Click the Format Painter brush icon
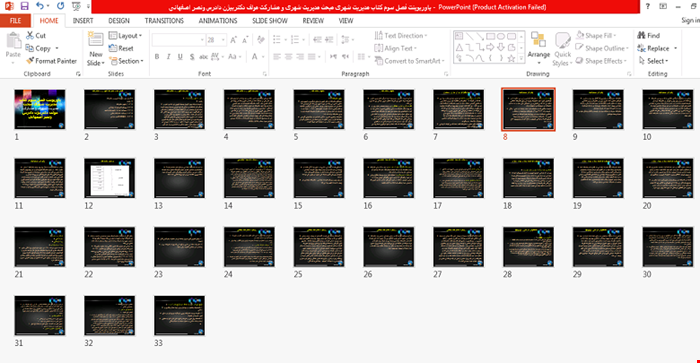Image resolution: width=700 pixels, height=363 pixels. pyautogui.click(x=30, y=61)
